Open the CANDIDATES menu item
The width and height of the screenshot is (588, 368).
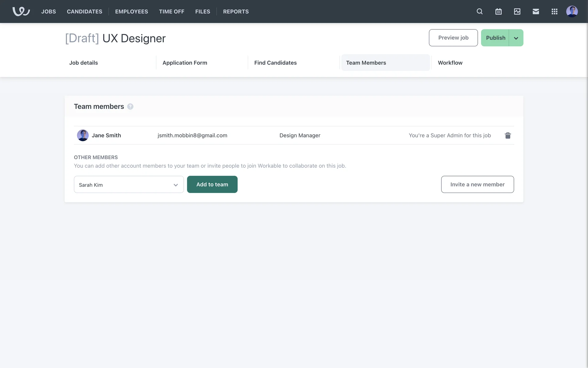pos(85,11)
